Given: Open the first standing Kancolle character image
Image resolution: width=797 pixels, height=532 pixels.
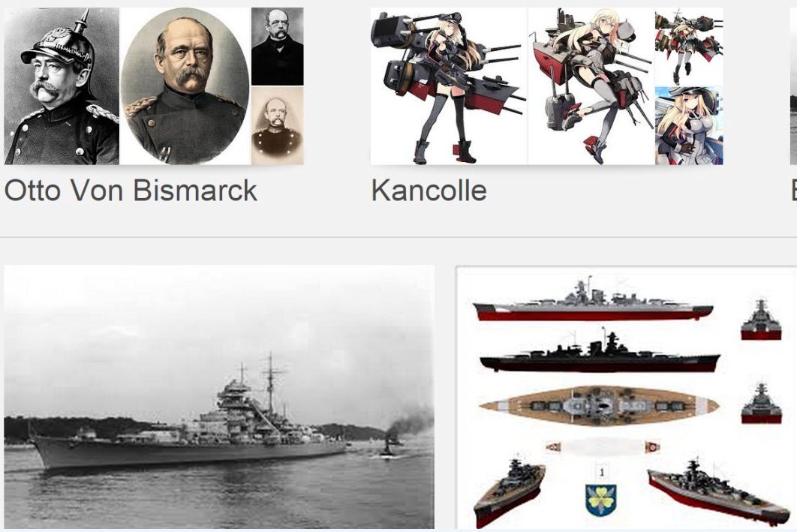Looking at the screenshot, I should (x=449, y=86).
